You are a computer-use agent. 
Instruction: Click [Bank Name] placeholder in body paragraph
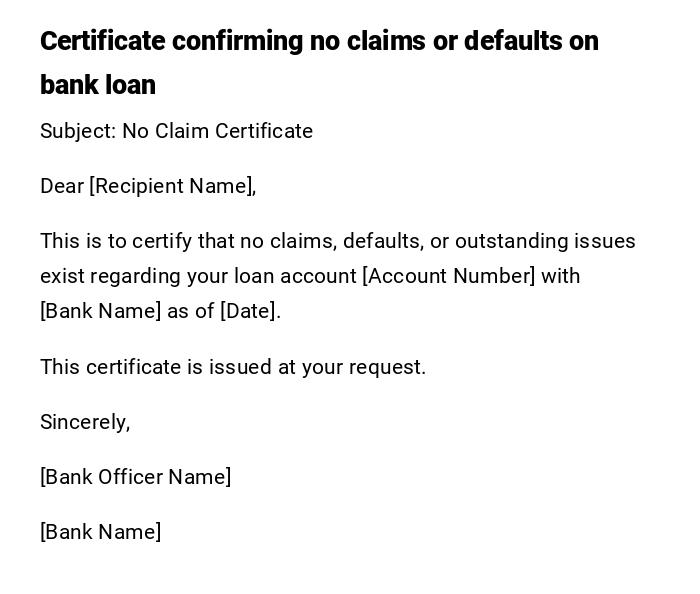point(100,311)
